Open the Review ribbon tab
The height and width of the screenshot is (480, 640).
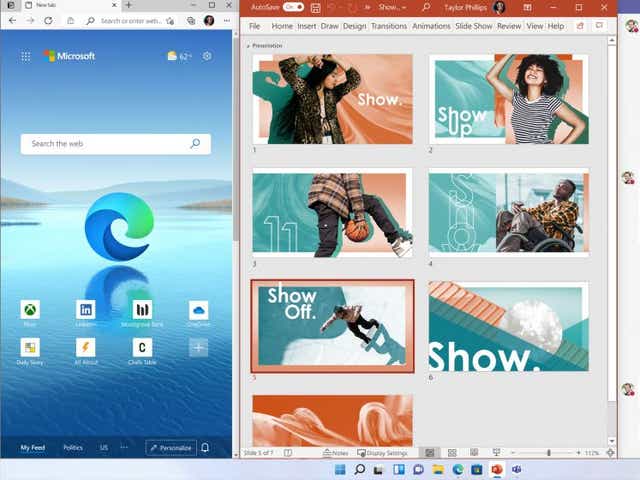[509, 26]
